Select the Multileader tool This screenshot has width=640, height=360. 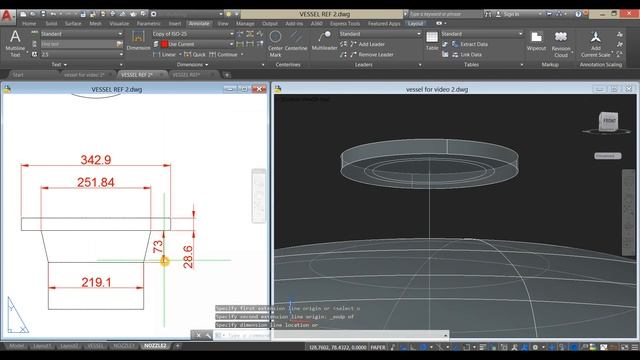pos(324,41)
